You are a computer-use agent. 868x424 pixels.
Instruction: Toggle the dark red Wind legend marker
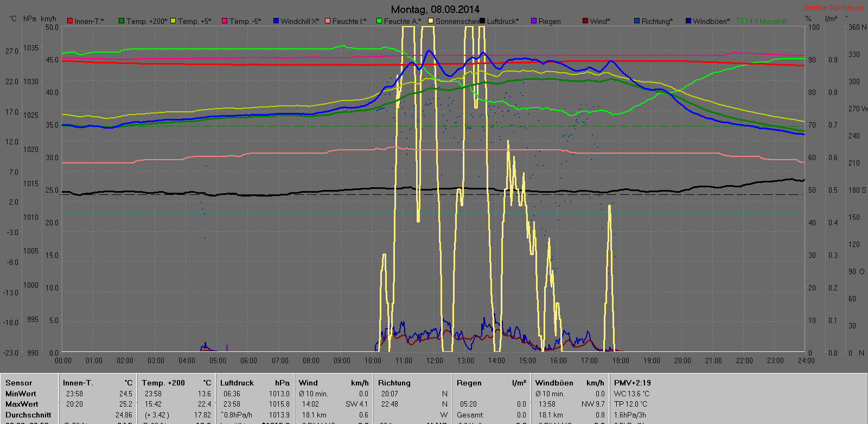tap(585, 21)
